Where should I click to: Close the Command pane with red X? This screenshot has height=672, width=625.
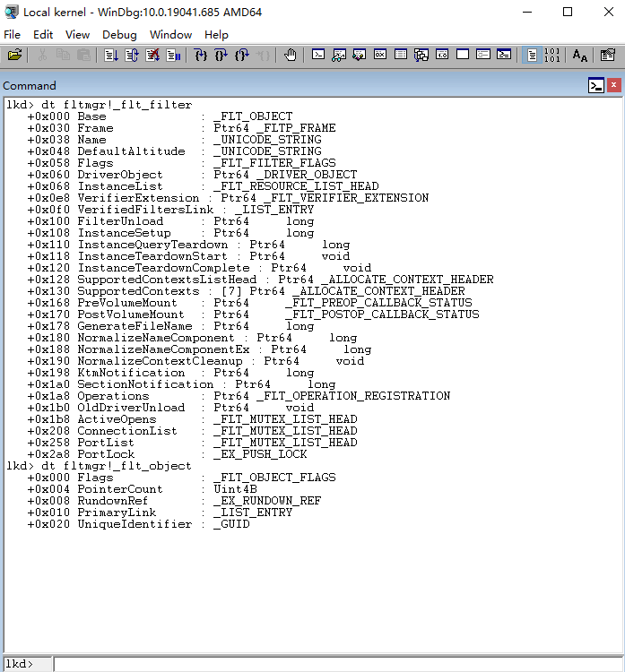(x=614, y=85)
